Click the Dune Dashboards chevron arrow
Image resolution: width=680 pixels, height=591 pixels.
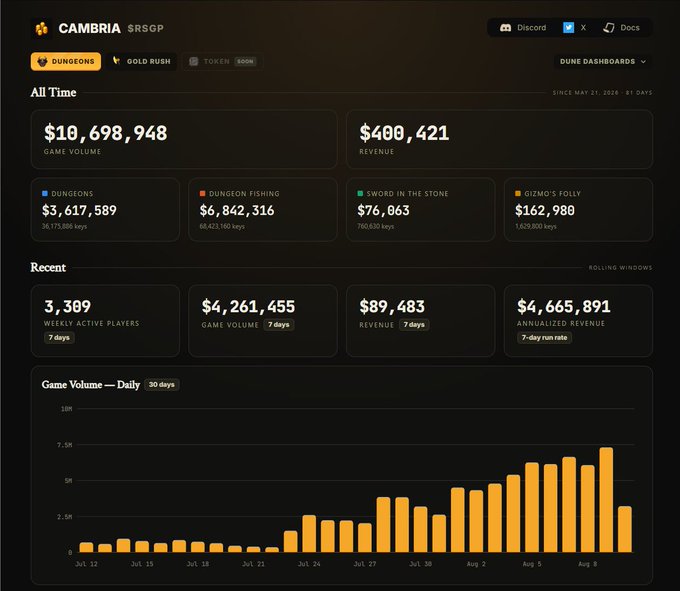pos(643,62)
